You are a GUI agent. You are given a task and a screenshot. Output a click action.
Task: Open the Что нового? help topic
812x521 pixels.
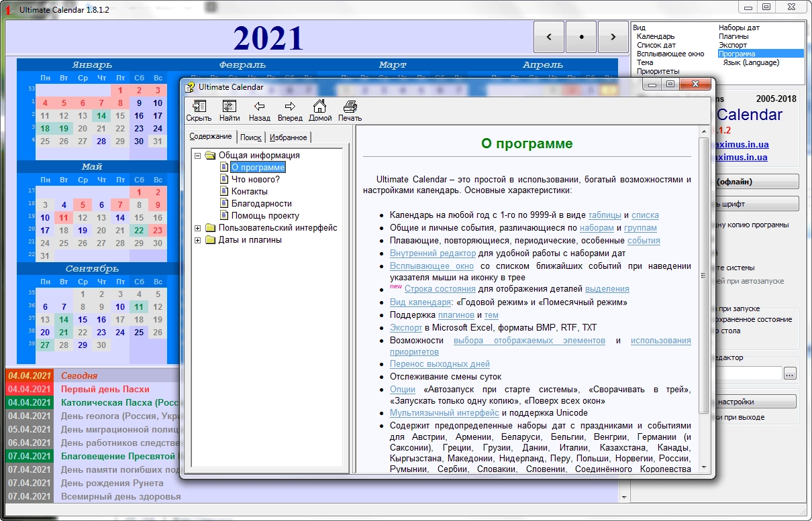tap(255, 180)
